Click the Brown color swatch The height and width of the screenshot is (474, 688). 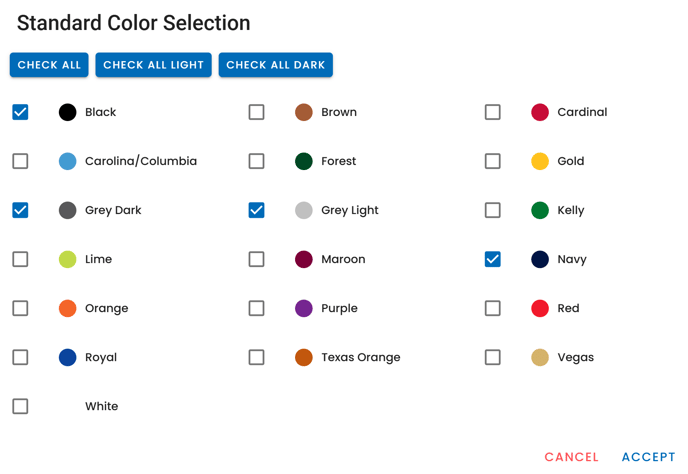click(304, 112)
